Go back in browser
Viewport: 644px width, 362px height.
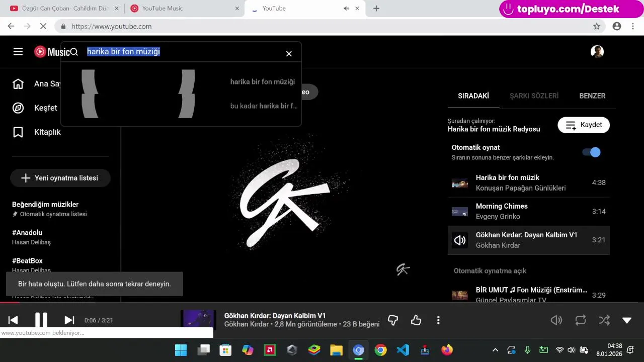coord(11,26)
